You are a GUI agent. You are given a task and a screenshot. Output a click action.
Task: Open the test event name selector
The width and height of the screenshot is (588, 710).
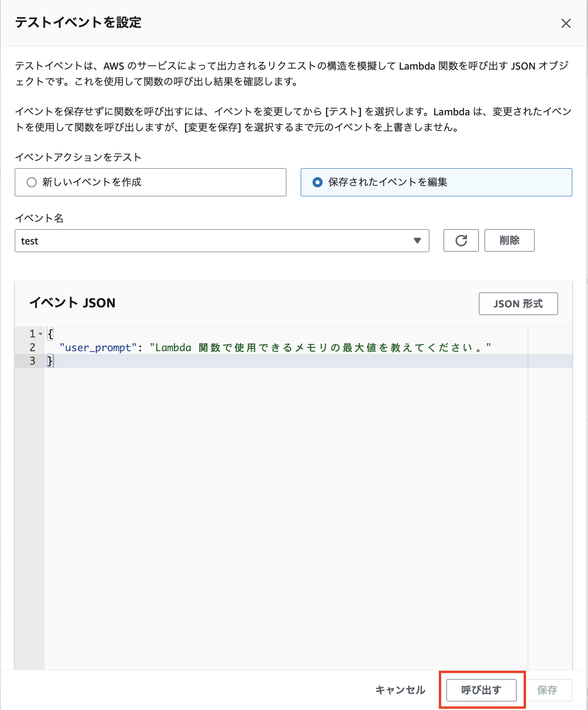(x=222, y=241)
